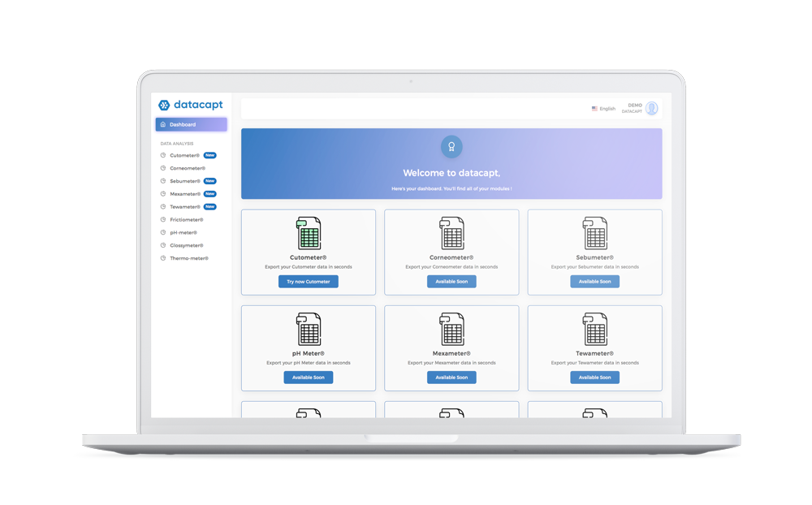Click the Glossymeter sidebar chart icon
Screen dimensions: 812x505
(163, 245)
